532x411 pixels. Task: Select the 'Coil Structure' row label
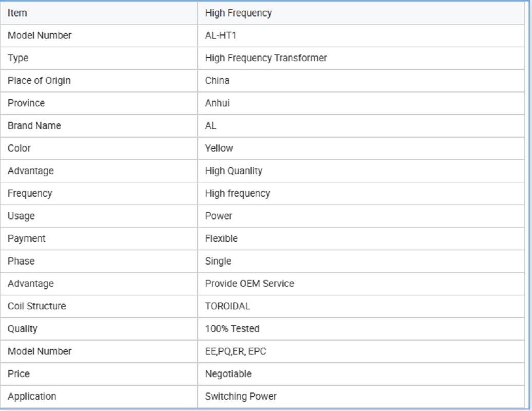(36, 306)
